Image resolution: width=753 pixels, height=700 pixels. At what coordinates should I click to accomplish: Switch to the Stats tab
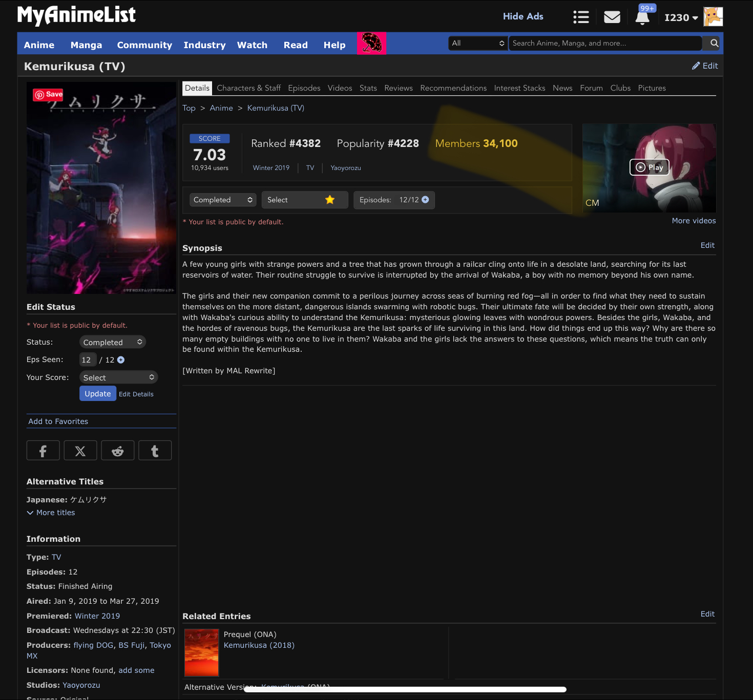point(368,88)
